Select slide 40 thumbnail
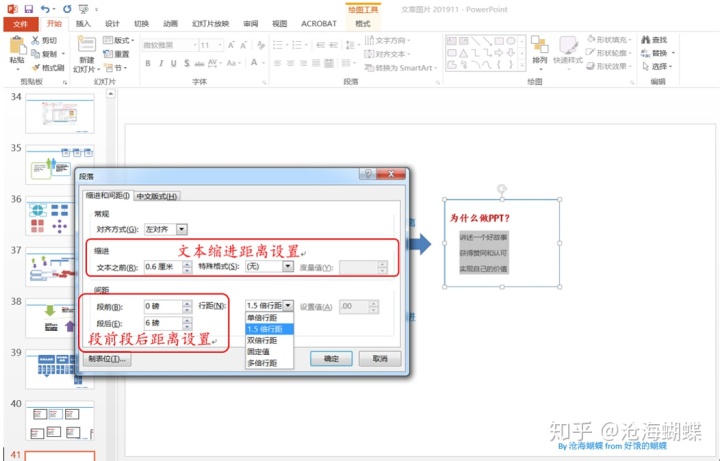720x461 pixels. [60, 421]
